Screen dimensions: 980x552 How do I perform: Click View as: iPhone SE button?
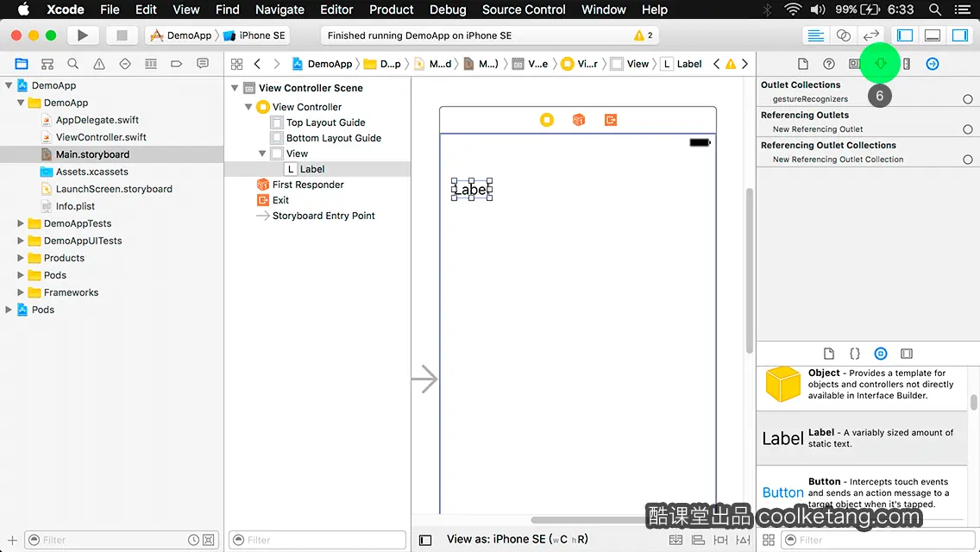pyautogui.click(x=517, y=540)
